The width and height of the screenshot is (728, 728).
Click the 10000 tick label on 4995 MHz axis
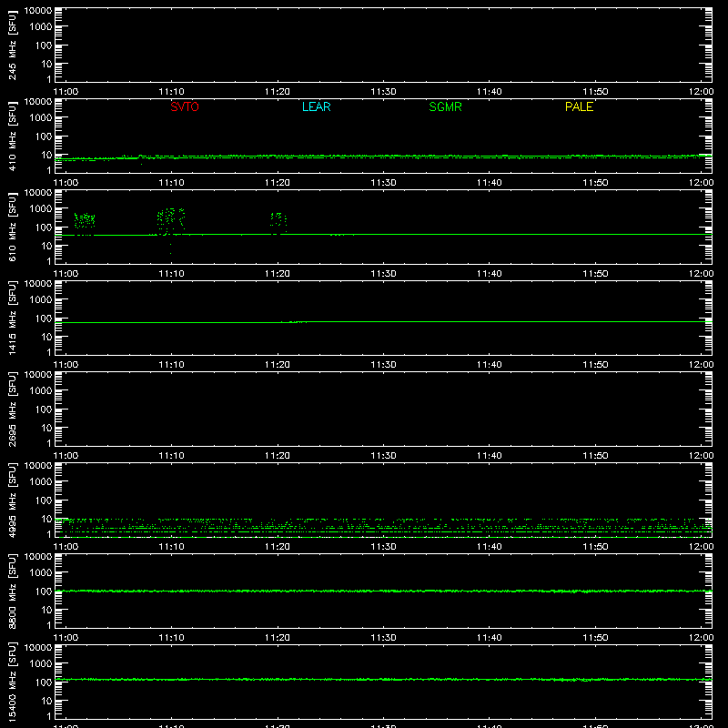click(x=38, y=465)
